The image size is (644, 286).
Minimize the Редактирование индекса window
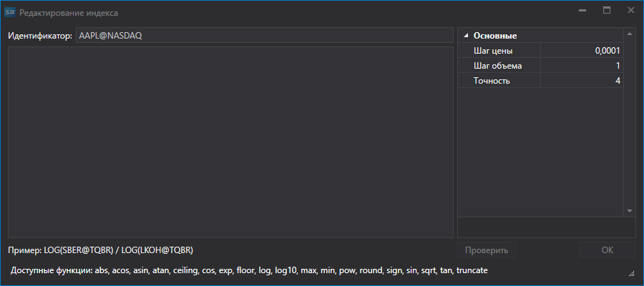point(582,11)
